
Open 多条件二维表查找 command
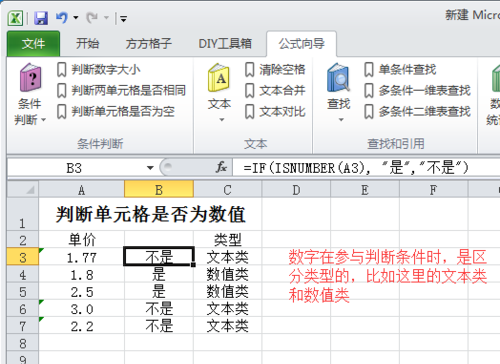(417, 112)
